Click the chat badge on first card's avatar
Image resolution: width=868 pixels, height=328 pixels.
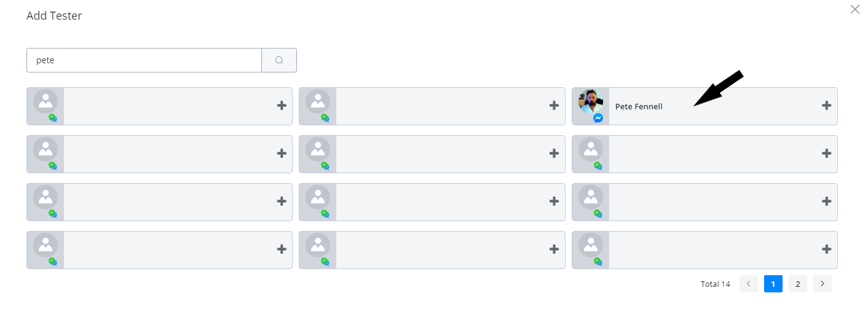[53, 118]
